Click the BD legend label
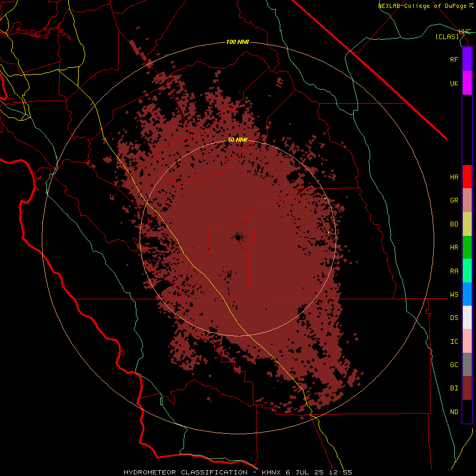 (x=454, y=224)
